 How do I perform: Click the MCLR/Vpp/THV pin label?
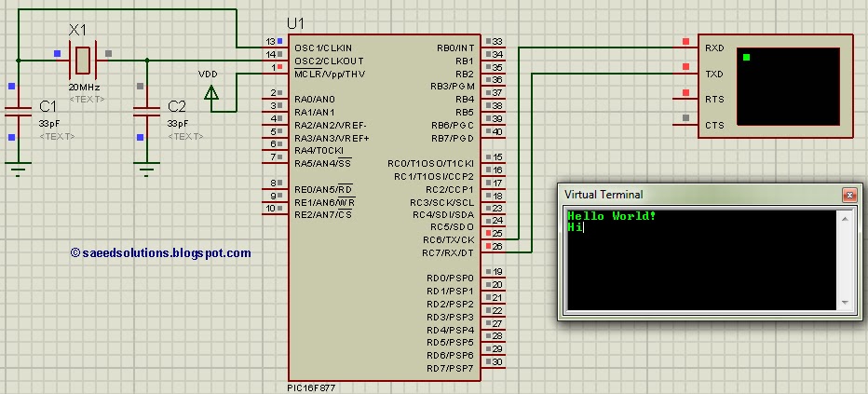pyautogui.click(x=330, y=75)
